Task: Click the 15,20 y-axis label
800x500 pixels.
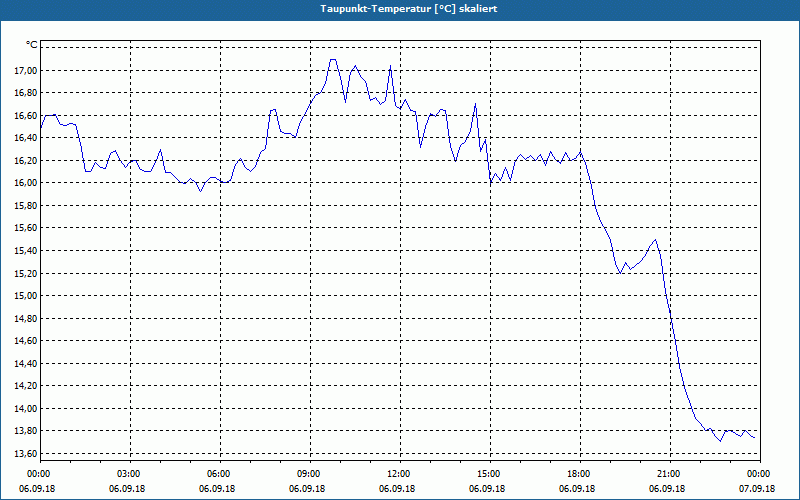Action: [25, 273]
